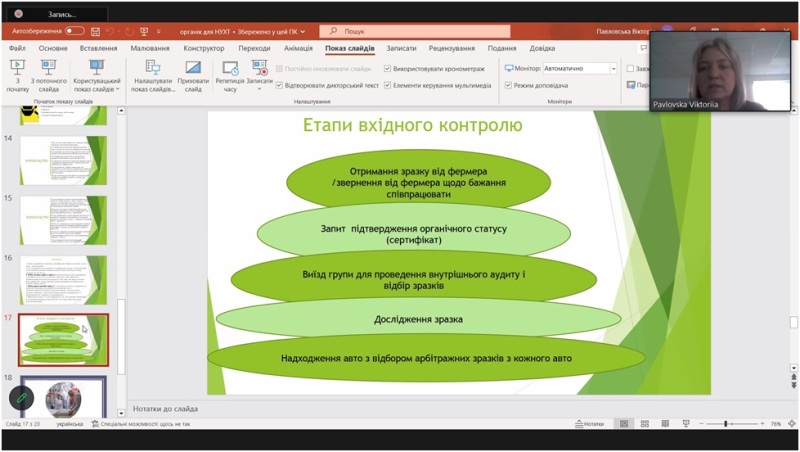Start Репетиція часу rehearsal timing

coord(230,76)
